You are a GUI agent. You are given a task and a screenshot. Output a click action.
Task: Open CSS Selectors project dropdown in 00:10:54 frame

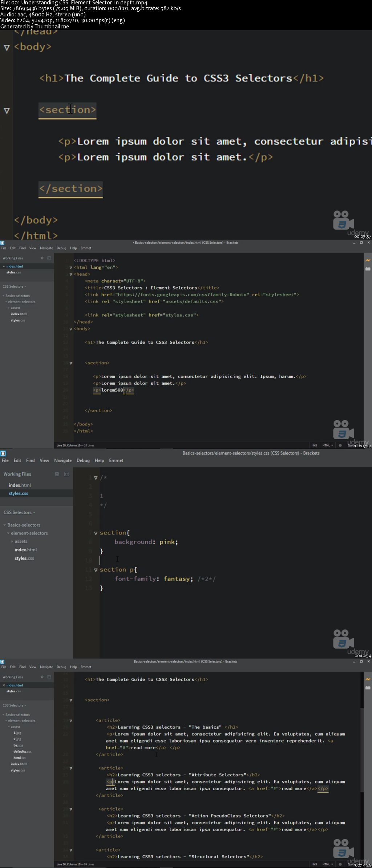click(x=19, y=512)
